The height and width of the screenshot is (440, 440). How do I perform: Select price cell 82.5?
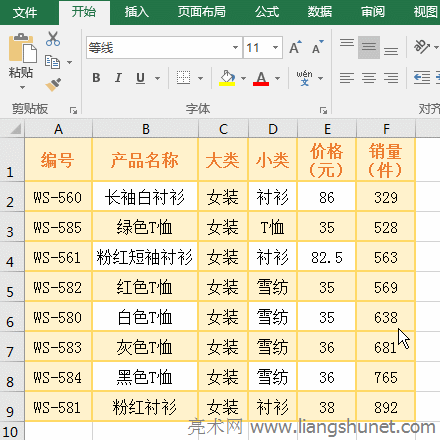(x=327, y=257)
